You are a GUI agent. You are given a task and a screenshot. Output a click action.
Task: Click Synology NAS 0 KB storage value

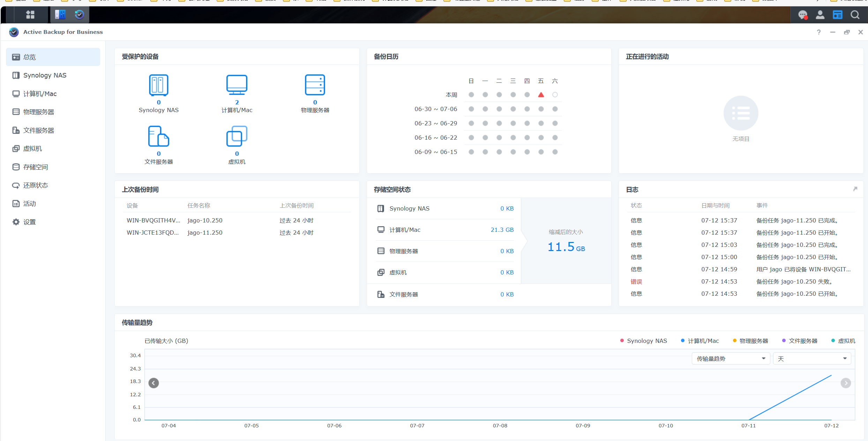pos(507,208)
